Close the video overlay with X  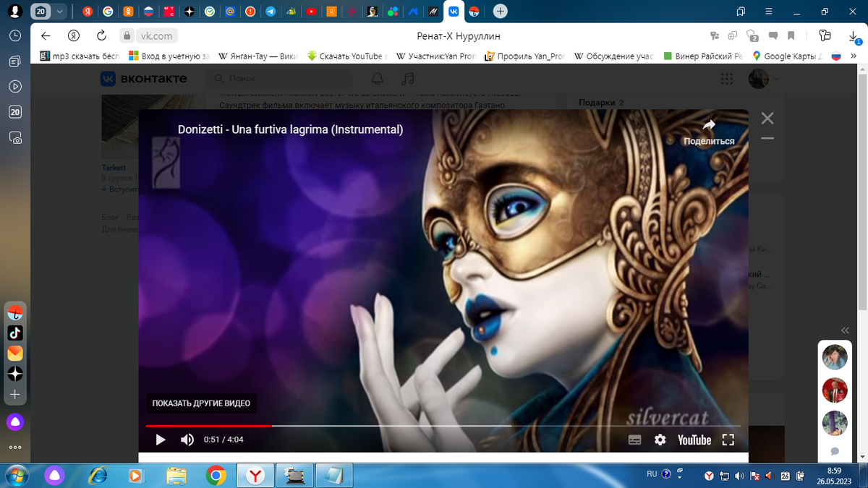[x=767, y=118]
